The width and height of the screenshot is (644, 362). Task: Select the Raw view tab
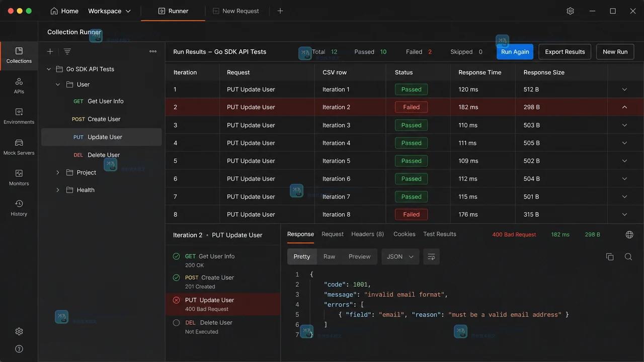329,256
